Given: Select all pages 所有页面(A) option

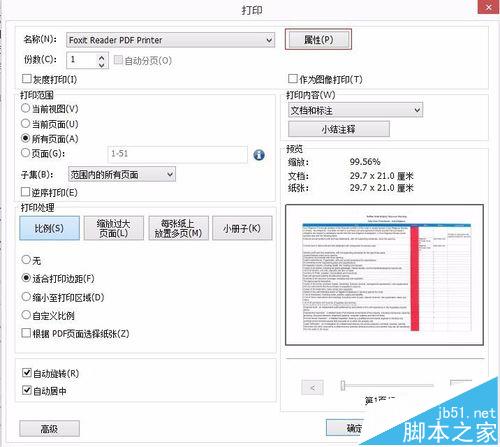Looking at the screenshot, I should click(26, 138).
